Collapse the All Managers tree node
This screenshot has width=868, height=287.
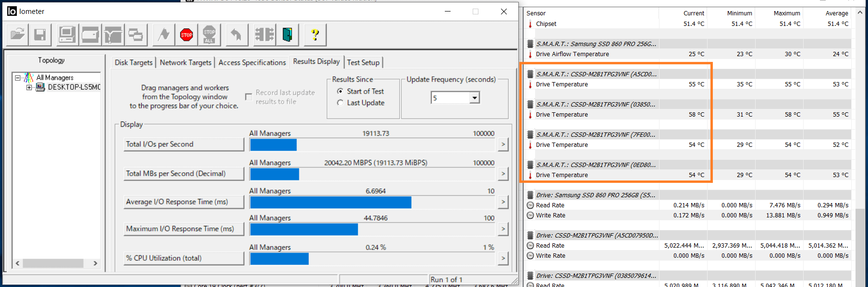pyautogui.click(x=18, y=78)
